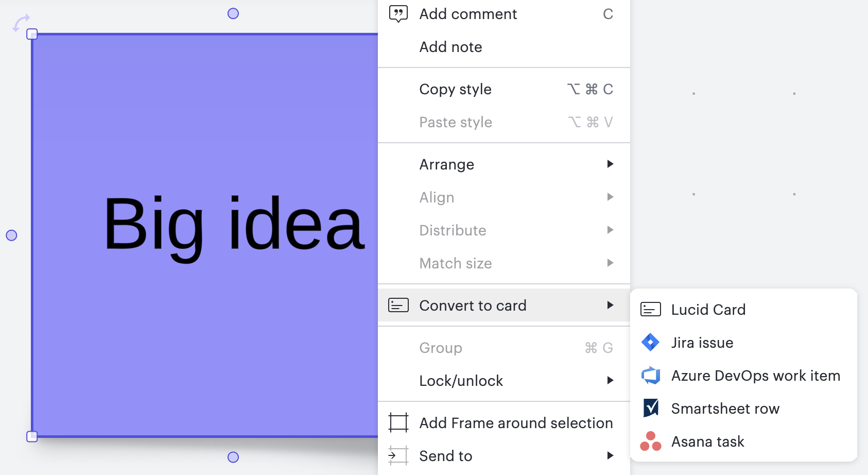The width and height of the screenshot is (868, 475).
Task: Click the Add Frame around selection icon
Action: coord(398,422)
